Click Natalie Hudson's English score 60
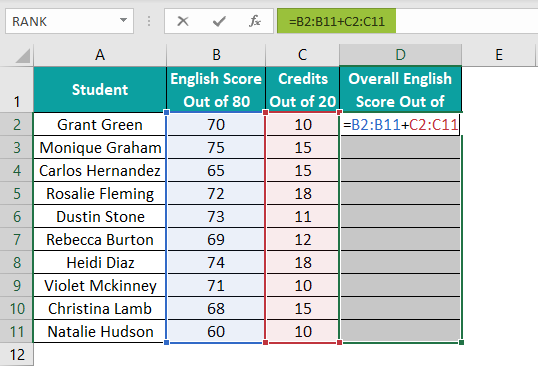The image size is (538, 366). (216, 331)
